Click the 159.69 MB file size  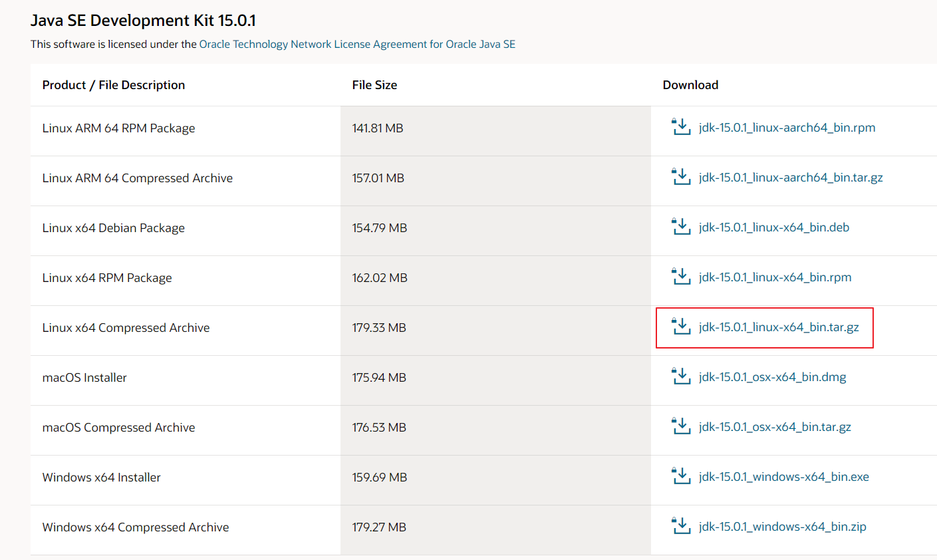[380, 478]
